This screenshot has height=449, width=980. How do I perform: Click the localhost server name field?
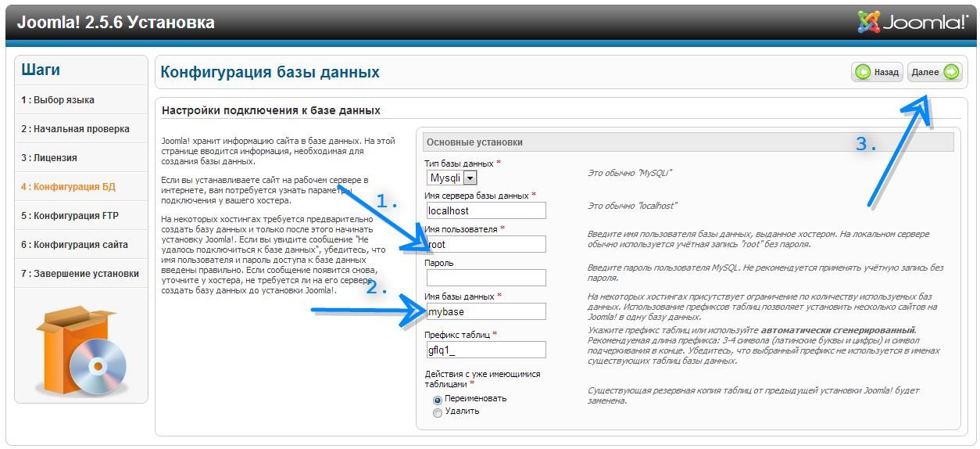pos(485,210)
